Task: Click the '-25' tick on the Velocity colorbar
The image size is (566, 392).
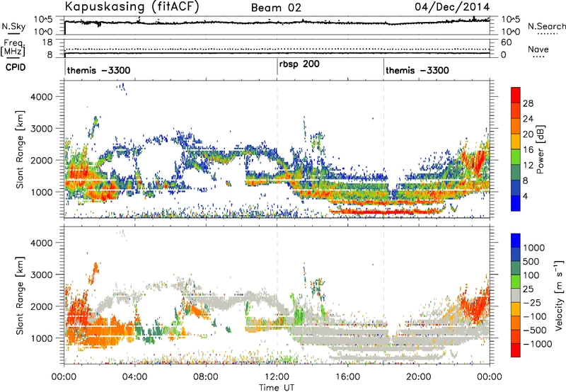Action: (x=532, y=302)
